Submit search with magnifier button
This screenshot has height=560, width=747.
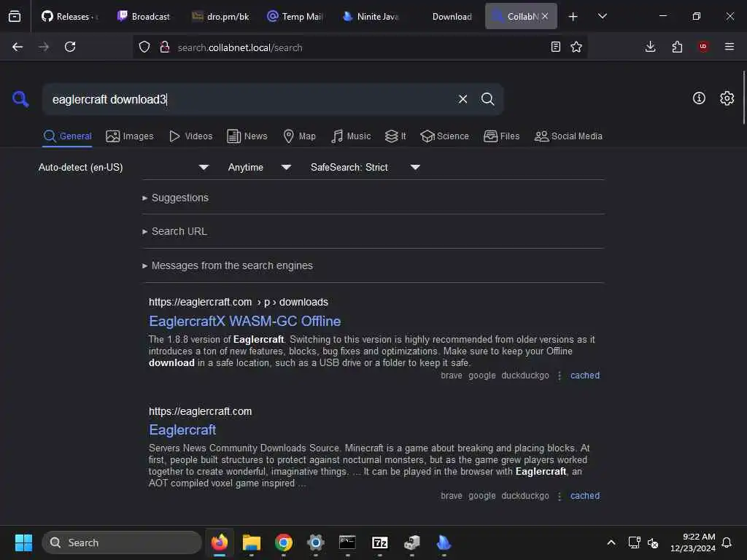pos(487,99)
